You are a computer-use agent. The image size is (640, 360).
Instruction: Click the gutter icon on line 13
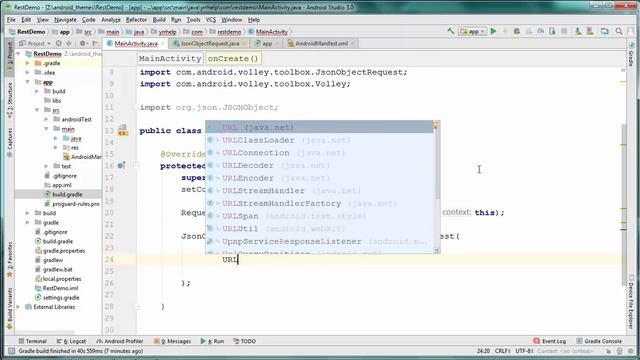(123, 130)
